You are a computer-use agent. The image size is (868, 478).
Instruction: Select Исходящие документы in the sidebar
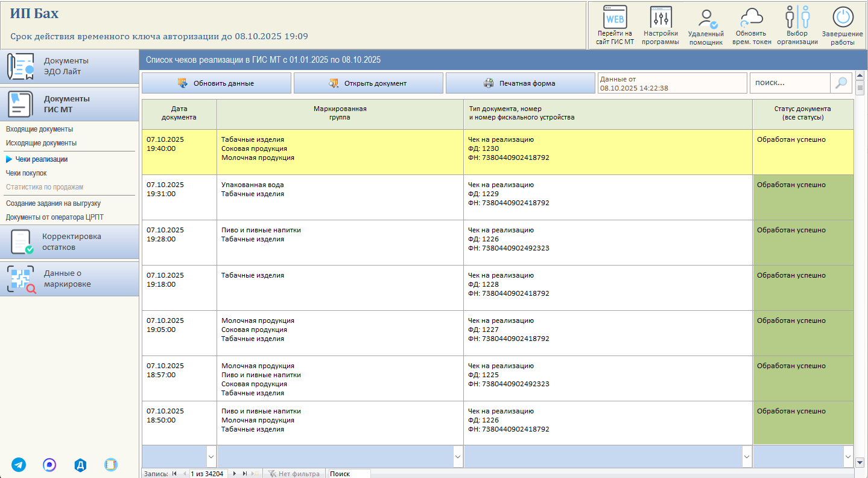click(x=41, y=143)
